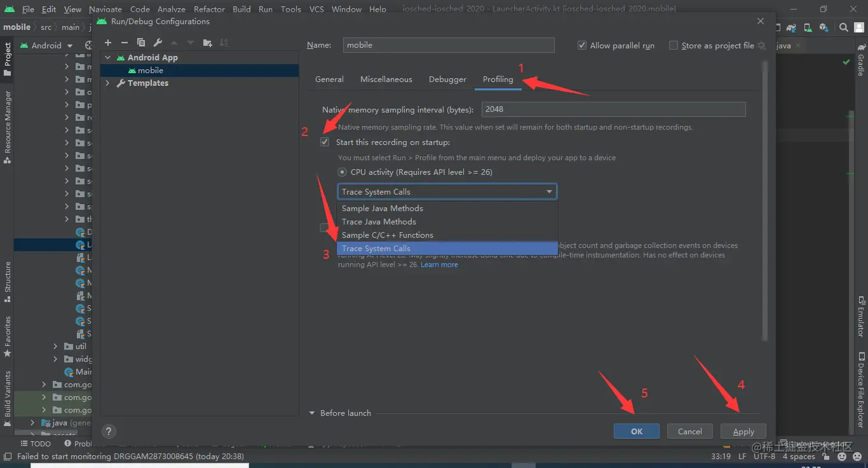
Task: Uncheck Start this recording on startup
Action: [325, 142]
